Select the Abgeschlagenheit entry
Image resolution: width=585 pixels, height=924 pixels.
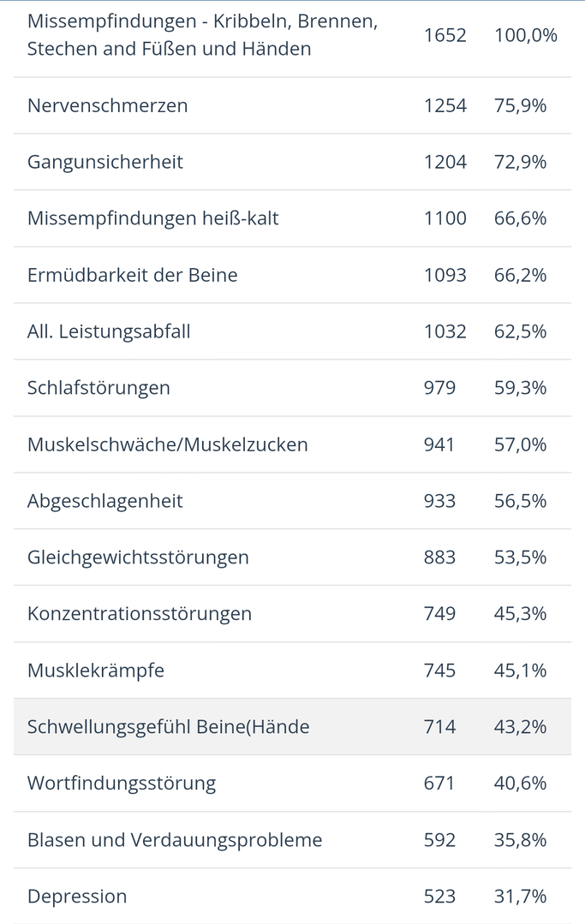click(x=104, y=501)
